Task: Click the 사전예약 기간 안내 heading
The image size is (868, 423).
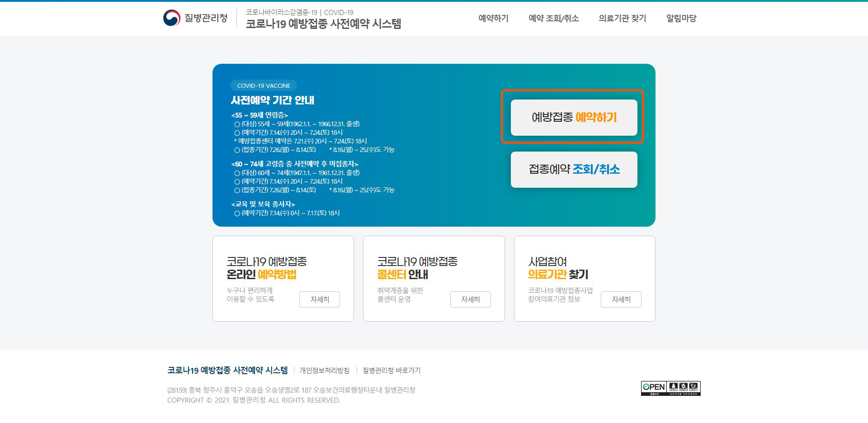Action: point(273,100)
